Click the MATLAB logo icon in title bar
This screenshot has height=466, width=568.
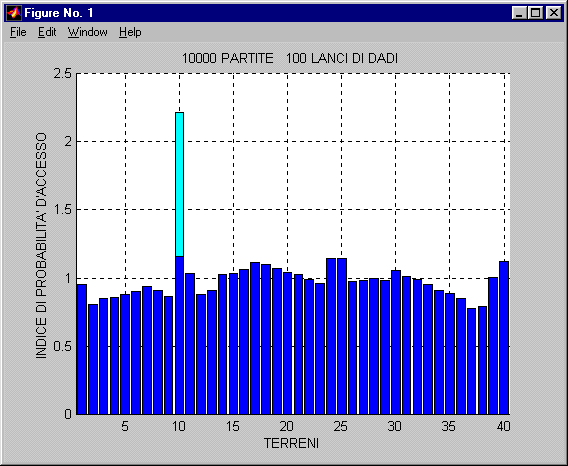pyautogui.click(x=14, y=13)
